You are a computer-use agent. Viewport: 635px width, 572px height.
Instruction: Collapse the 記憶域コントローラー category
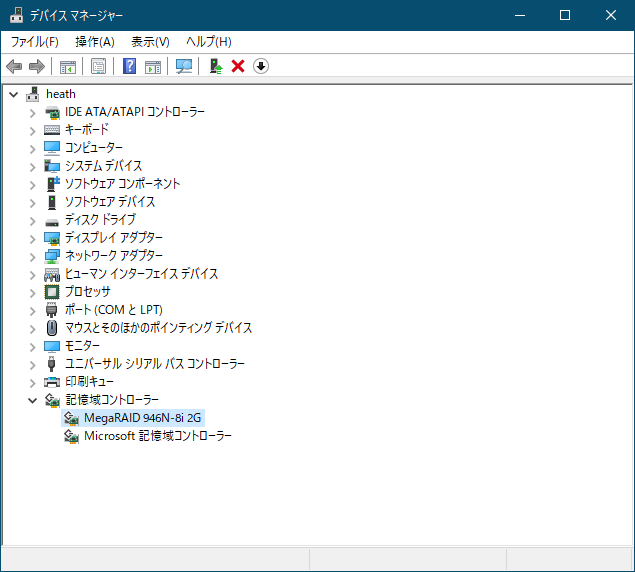pyautogui.click(x=32, y=401)
